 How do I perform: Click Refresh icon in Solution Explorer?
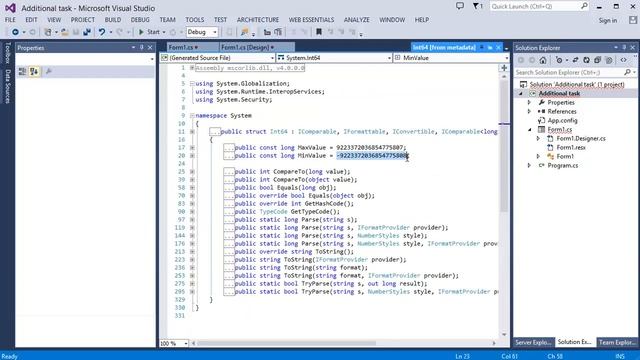587,60
